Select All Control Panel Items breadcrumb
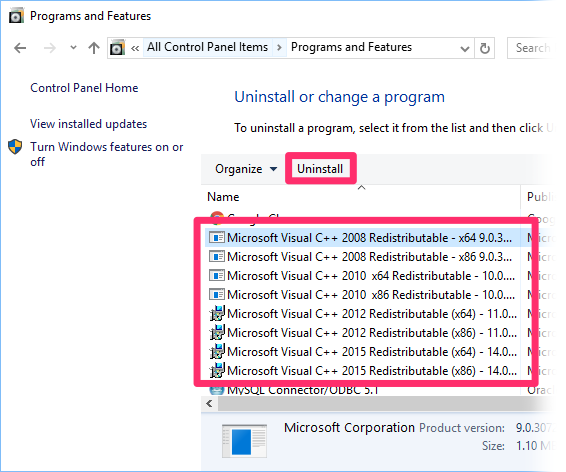The image size is (566, 472). coord(207,47)
